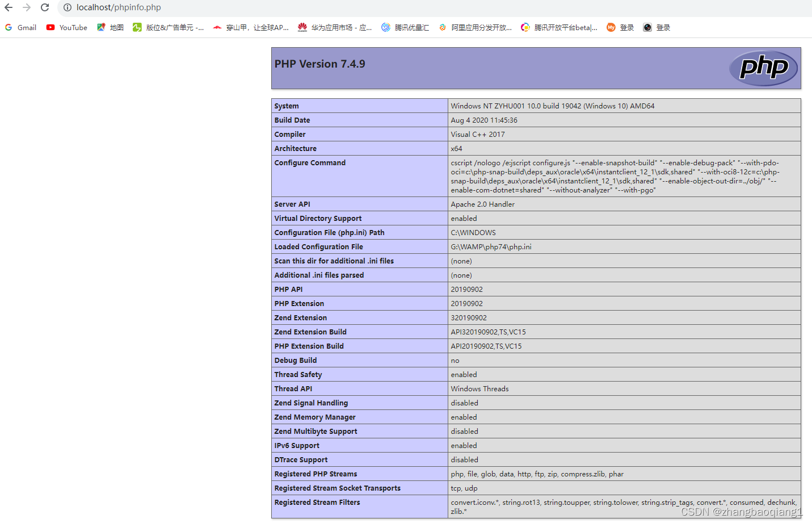Screen dimensions: 812x523
Task: Open site information icon in address bar
Action: pyautogui.click(x=67, y=7)
